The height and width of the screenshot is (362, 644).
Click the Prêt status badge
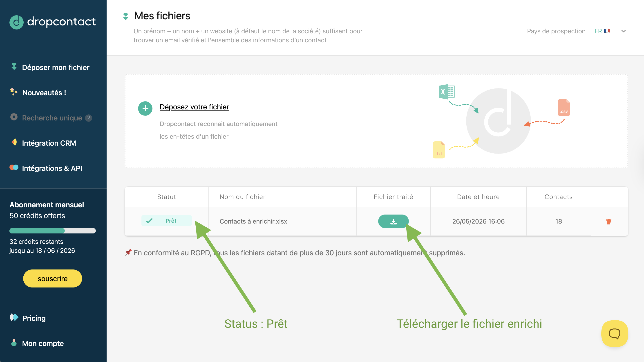(x=166, y=221)
